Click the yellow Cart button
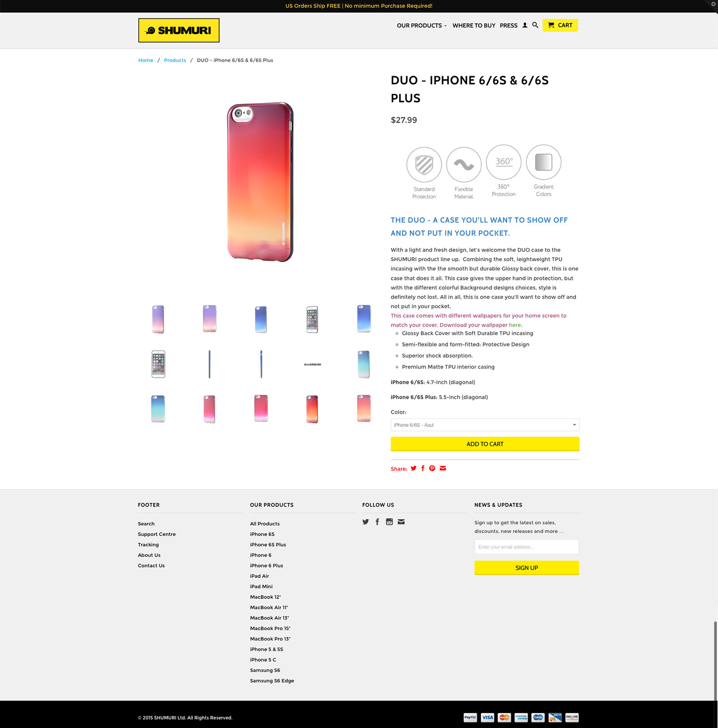This screenshot has width=718, height=728. click(x=560, y=25)
